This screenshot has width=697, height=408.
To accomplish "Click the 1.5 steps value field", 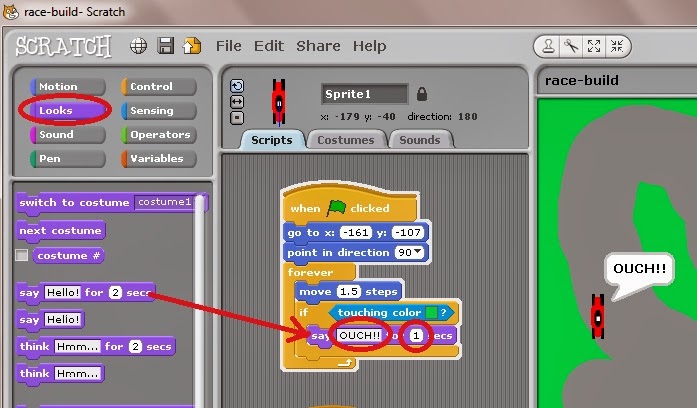I will point(349,292).
